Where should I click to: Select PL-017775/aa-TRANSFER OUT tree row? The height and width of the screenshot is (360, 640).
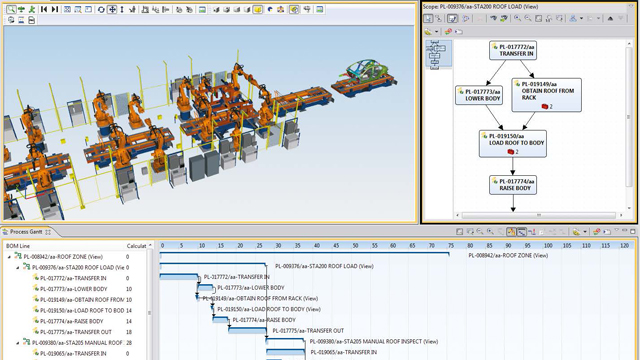pos(76,332)
